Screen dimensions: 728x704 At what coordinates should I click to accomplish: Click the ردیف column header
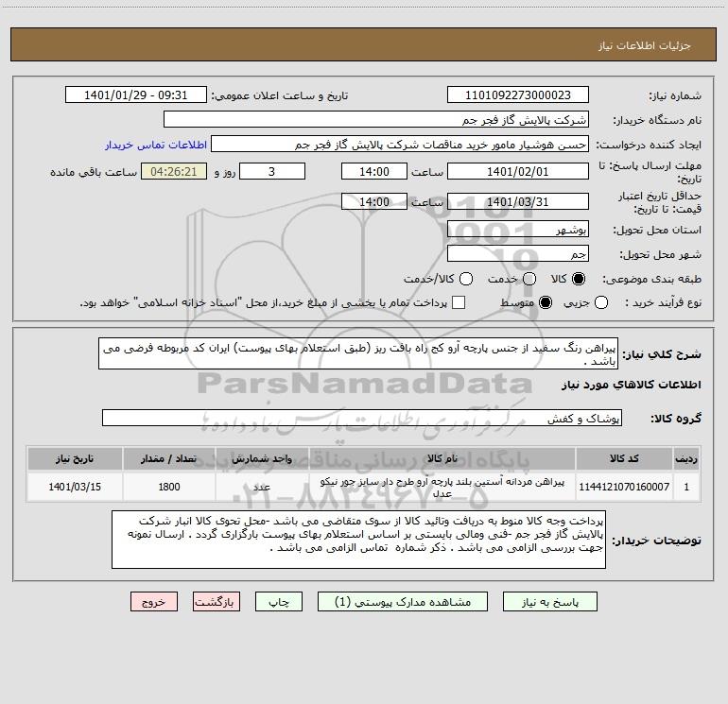click(x=686, y=458)
